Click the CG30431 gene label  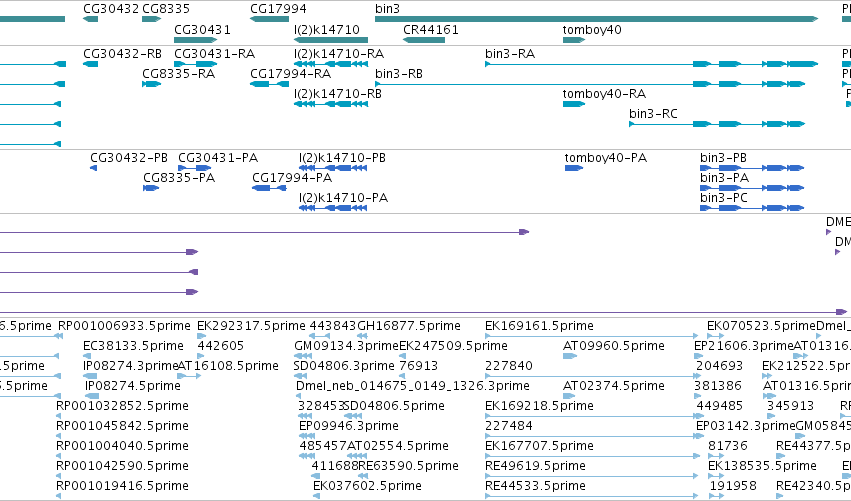point(202,30)
